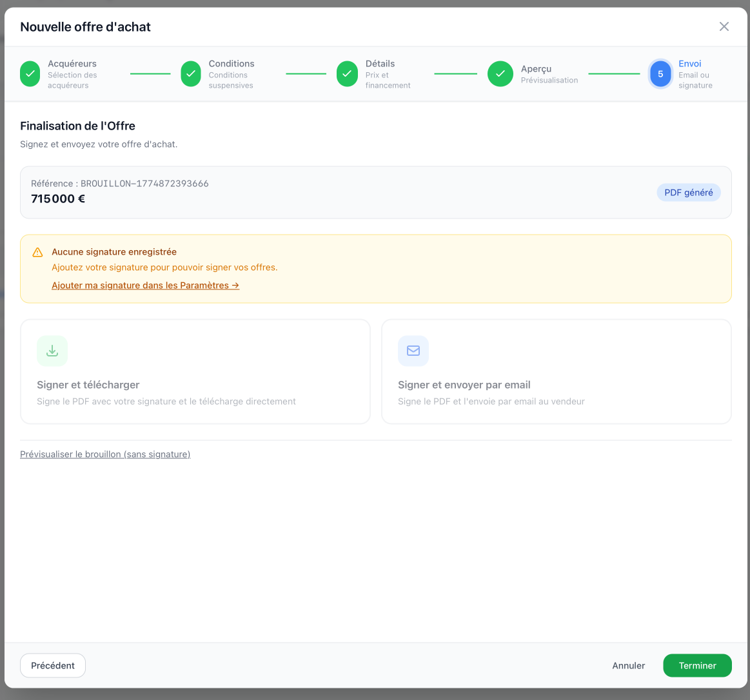Click the Nouvelle offre d'achat title
Image resolution: width=750 pixels, height=700 pixels.
(85, 27)
